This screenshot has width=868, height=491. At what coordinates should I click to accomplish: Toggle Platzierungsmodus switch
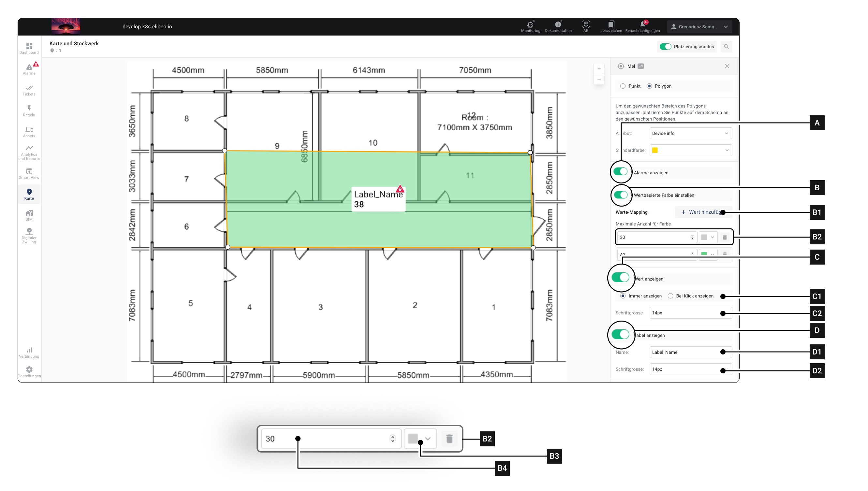click(x=665, y=47)
